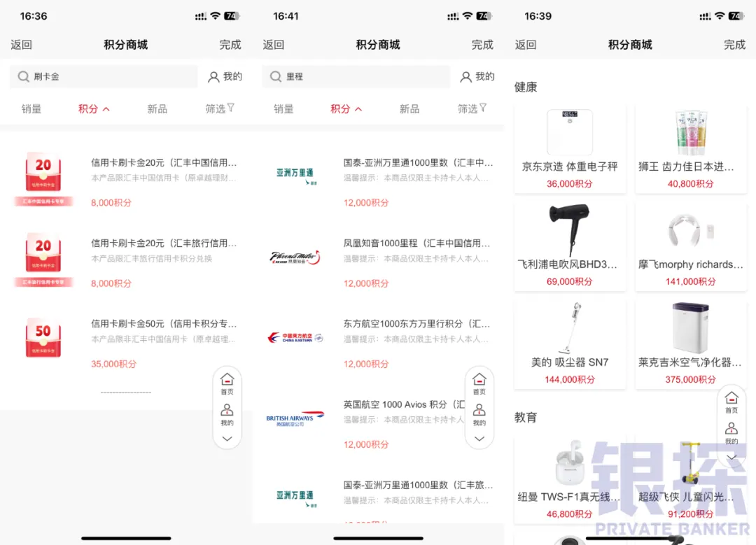Open 狮王 齿力佳 toothpaste product card
Viewport: 756px width, 545px height.
point(691,150)
